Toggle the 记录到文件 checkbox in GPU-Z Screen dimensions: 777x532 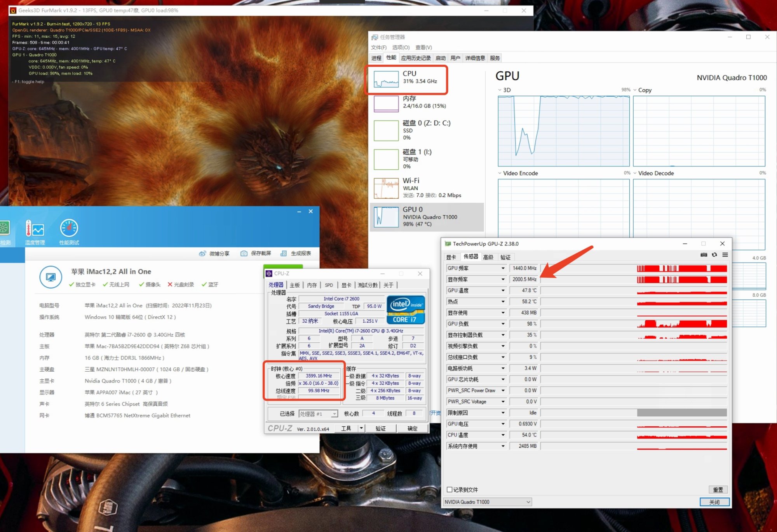(449, 490)
